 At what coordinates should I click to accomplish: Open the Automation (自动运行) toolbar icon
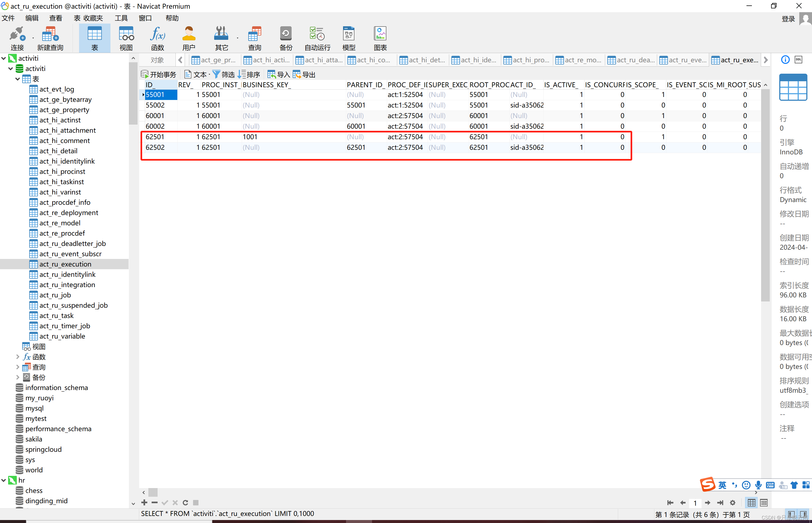[317, 38]
